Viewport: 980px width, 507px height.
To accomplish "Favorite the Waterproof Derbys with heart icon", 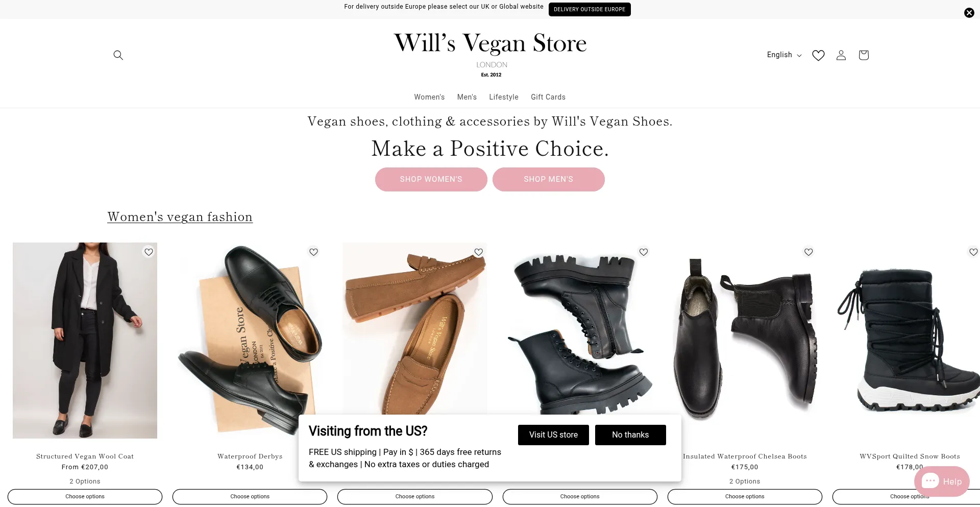I will click(313, 252).
